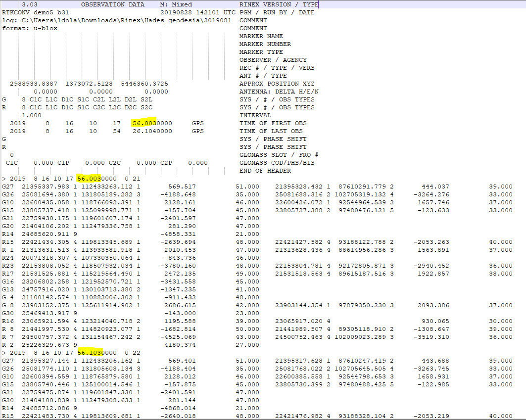Click the value "2128.161"
This screenshot has width=526, height=420.
pos(180,202)
